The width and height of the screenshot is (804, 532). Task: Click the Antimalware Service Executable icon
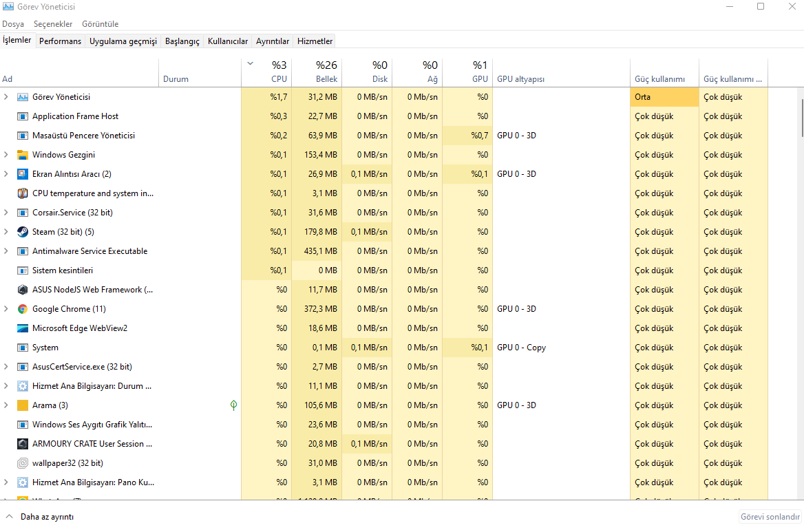(x=23, y=251)
